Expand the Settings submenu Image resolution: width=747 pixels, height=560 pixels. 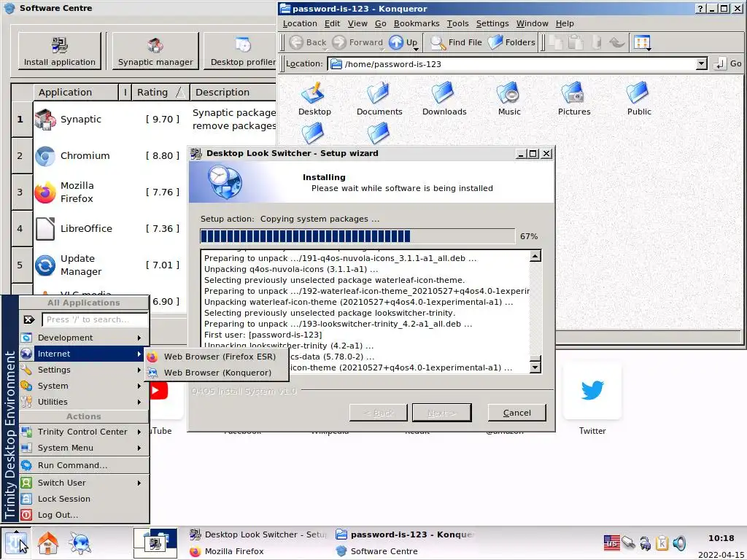coord(84,370)
